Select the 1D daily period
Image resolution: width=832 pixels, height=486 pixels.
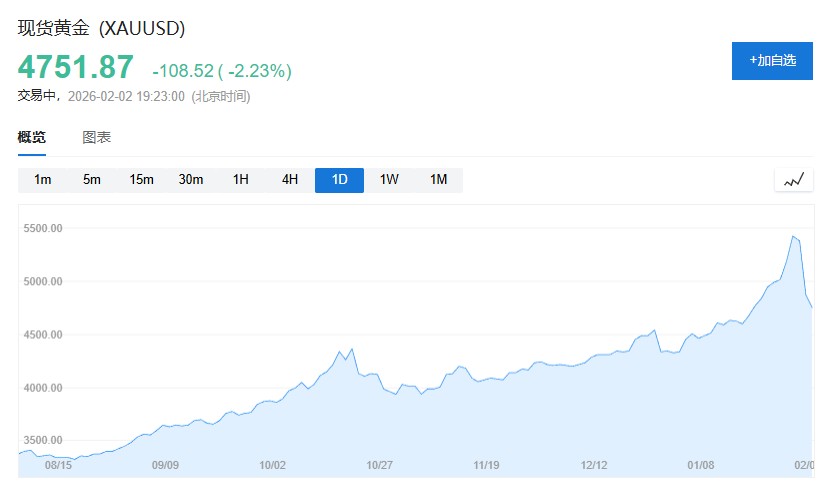[339, 180]
